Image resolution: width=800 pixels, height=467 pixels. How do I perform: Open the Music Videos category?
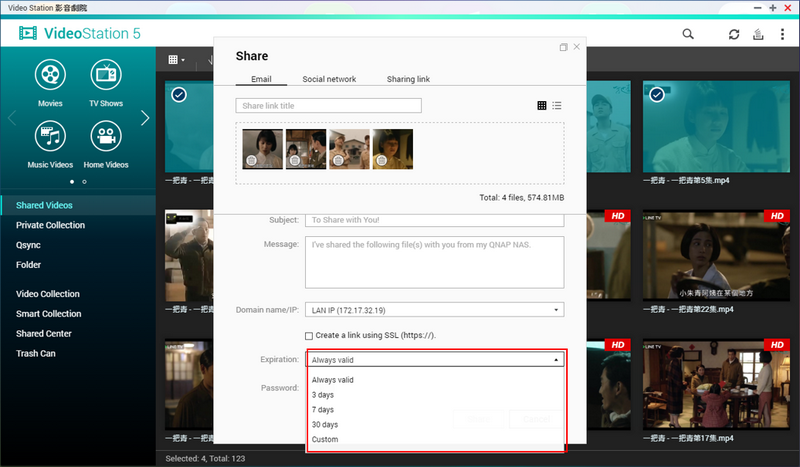(50, 144)
